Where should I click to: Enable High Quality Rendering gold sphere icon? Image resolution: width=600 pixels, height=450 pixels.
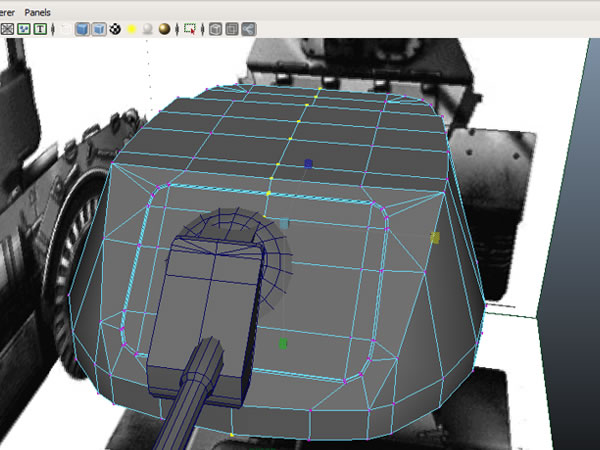pos(165,29)
